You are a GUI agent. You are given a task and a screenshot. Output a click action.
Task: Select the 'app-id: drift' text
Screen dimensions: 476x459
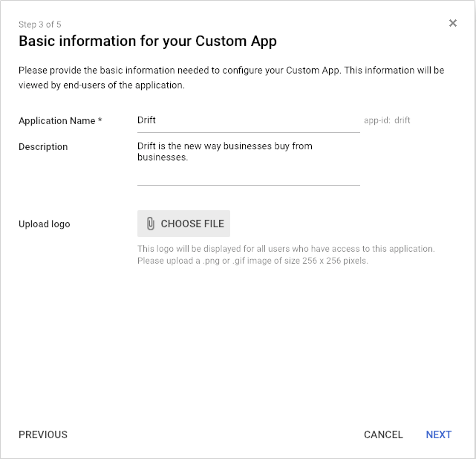[x=387, y=120]
